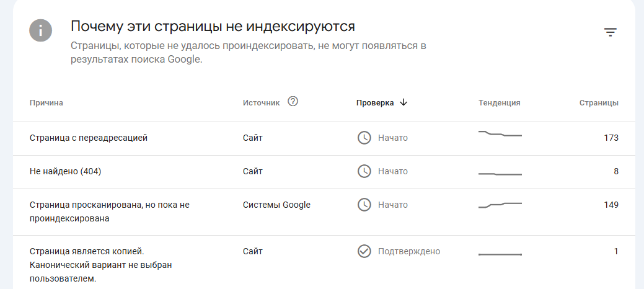Open Страница просканирована, но пока не проиндексирована row

324,212
